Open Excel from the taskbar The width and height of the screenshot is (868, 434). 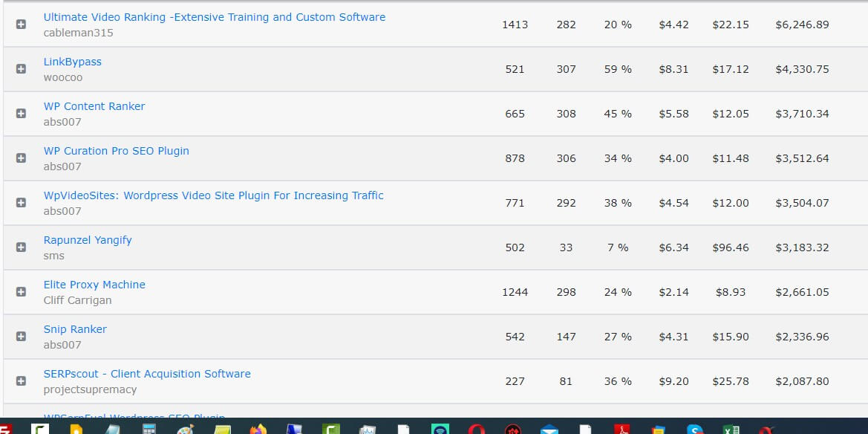point(731,429)
